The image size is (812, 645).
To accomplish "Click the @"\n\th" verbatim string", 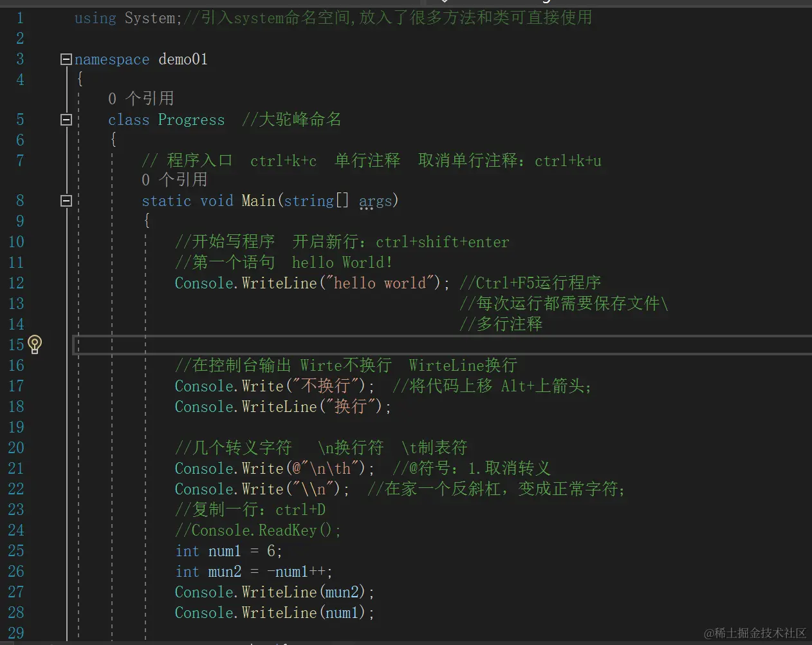I will (x=325, y=468).
